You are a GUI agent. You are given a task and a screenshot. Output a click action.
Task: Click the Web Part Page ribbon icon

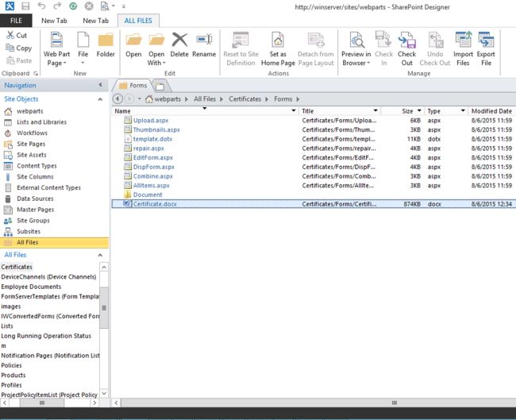click(x=56, y=40)
